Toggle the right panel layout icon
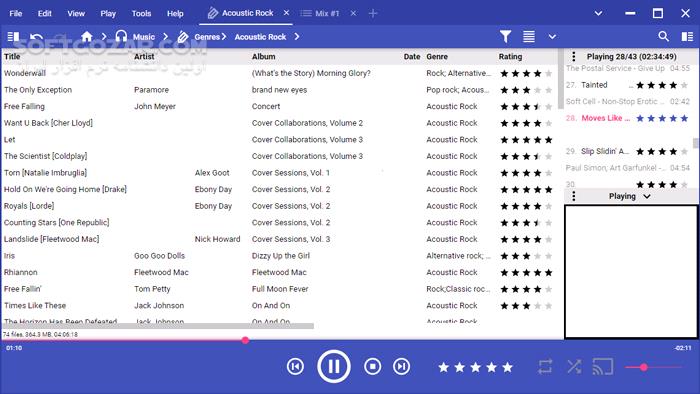 [688, 37]
